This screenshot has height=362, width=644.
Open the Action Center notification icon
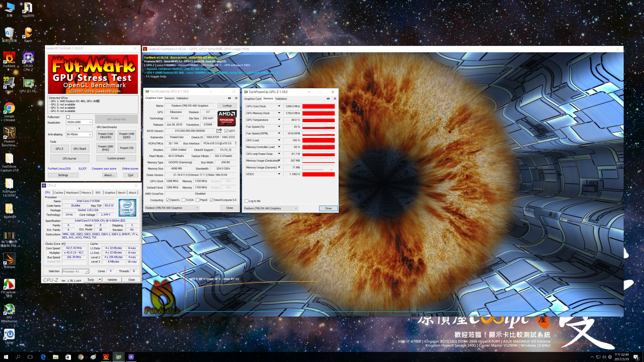[x=636, y=357]
